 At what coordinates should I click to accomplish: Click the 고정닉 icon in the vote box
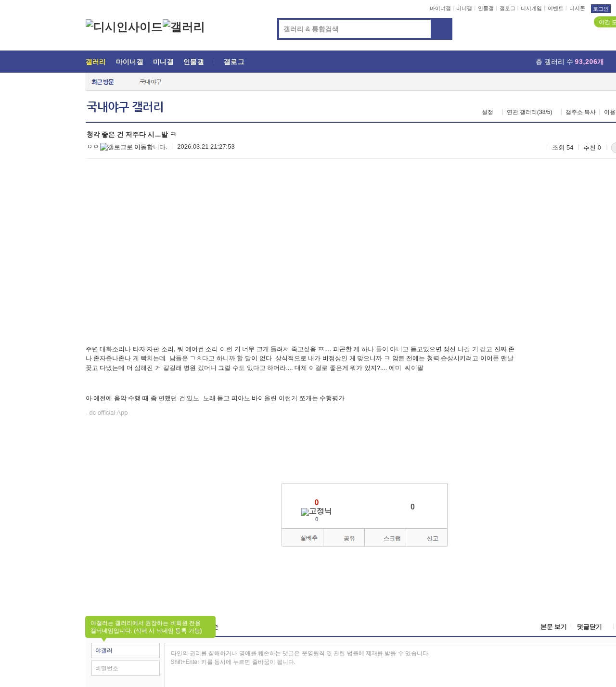pyautogui.click(x=316, y=511)
